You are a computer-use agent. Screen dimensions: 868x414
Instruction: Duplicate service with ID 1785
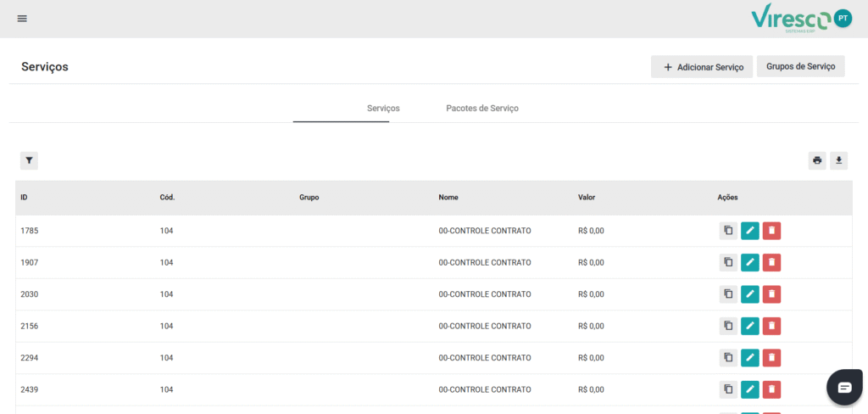click(x=728, y=231)
